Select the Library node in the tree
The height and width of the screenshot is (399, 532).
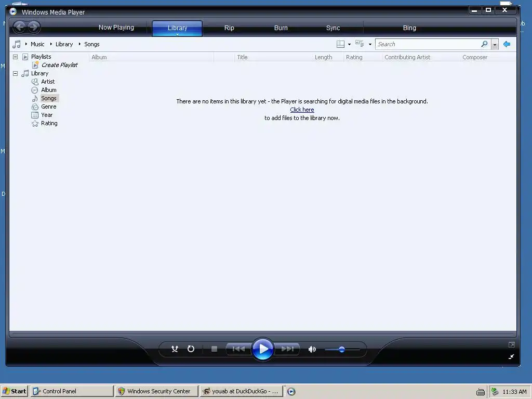(39, 73)
